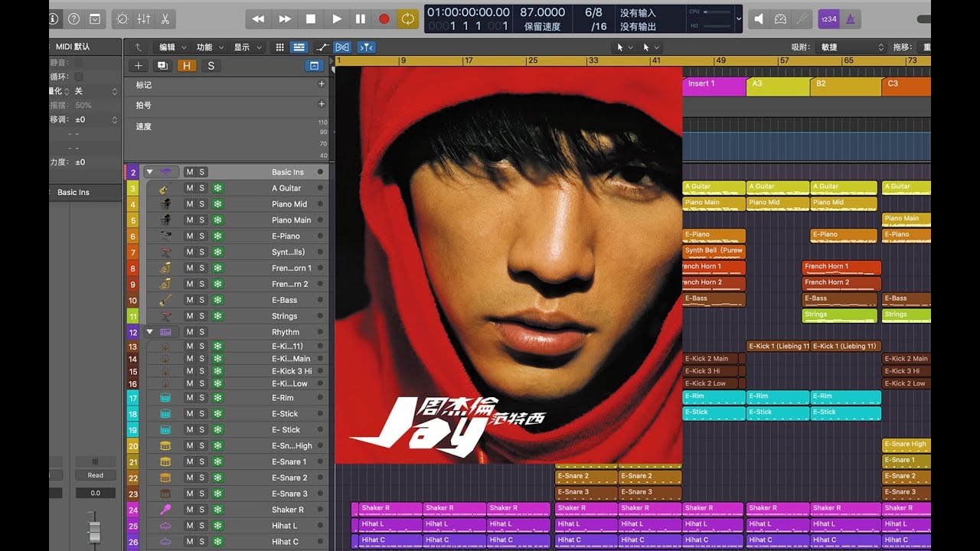The height and width of the screenshot is (551, 980).
Task: Click the E-Piano keyboard icon
Action: click(165, 236)
